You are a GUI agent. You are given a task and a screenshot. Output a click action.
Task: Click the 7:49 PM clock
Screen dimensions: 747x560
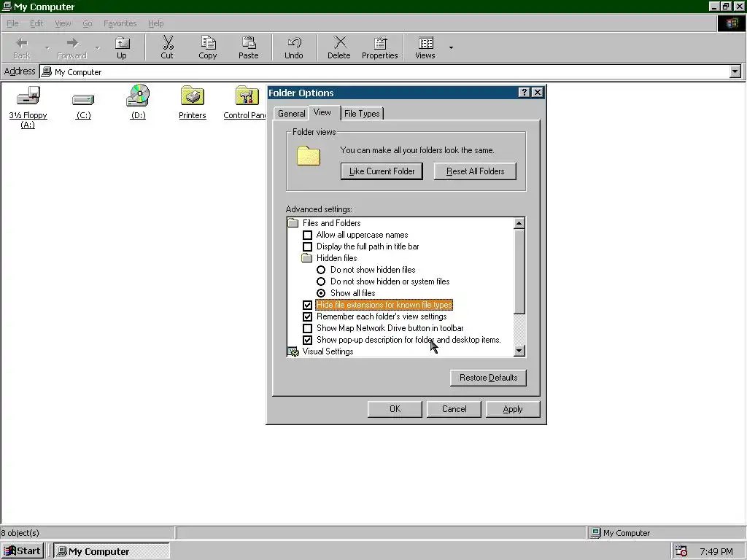point(716,551)
